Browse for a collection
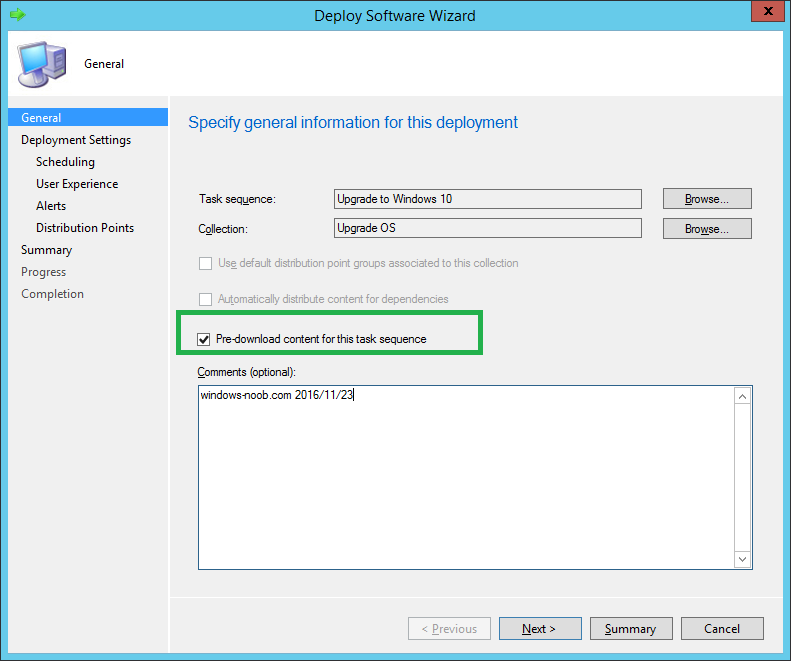791x661 pixels. pos(707,229)
